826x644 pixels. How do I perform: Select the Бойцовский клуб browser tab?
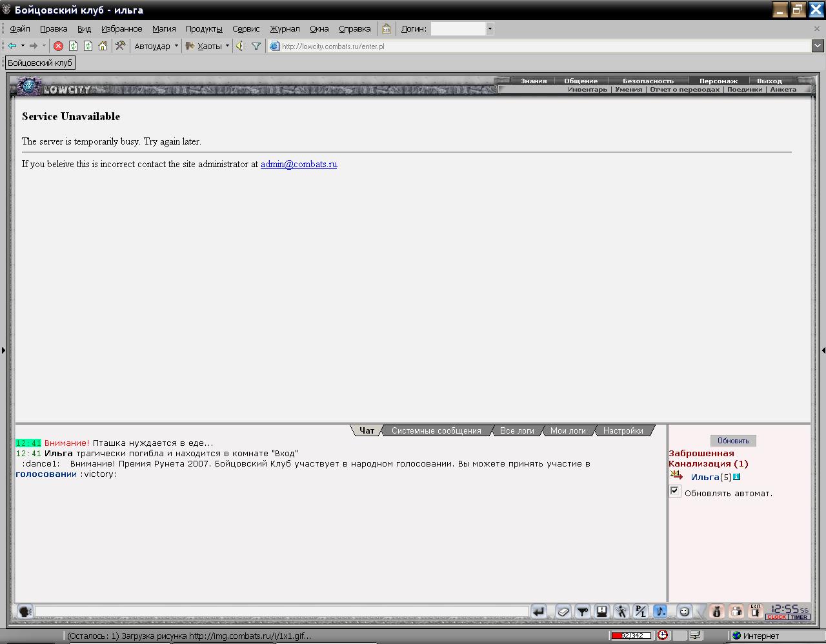pyautogui.click(x=40, y=63)
